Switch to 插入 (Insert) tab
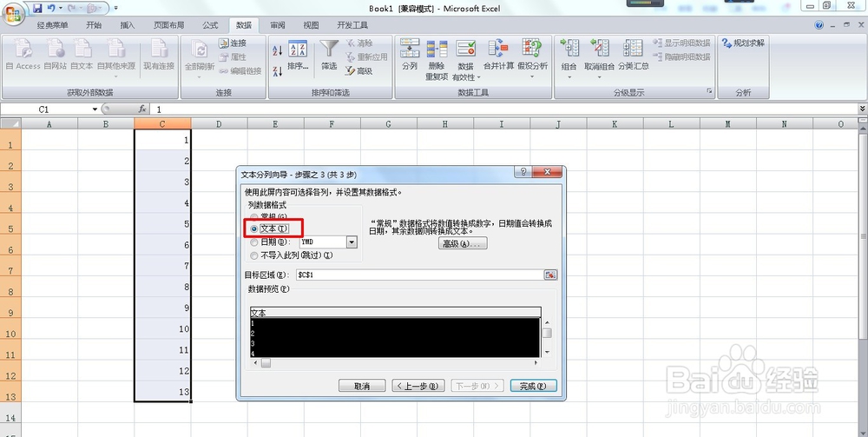The height and width of the screenshot is (437, 868). (128, 25)
